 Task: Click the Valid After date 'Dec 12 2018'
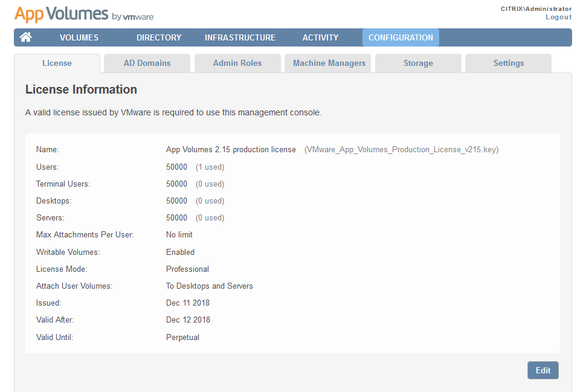(x=188, y=320)
